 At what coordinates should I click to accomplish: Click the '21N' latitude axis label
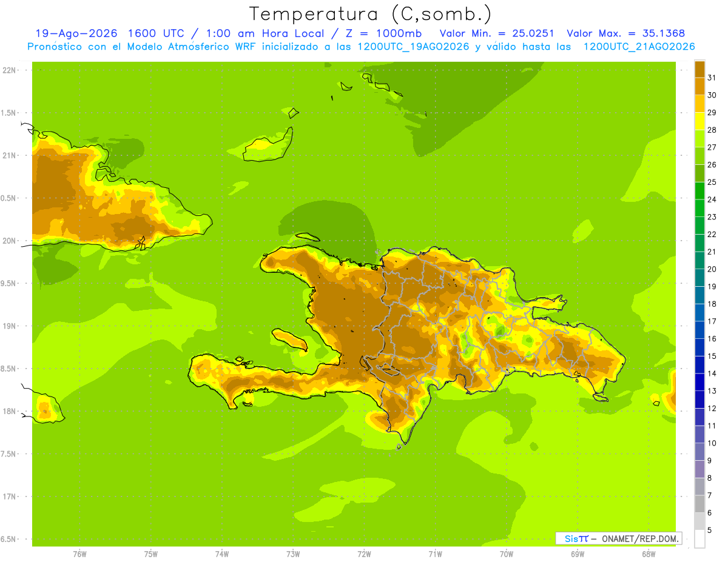(9, 156)
